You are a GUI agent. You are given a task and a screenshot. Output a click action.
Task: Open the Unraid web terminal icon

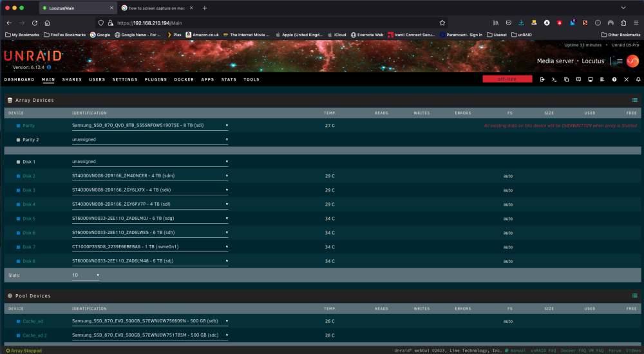pyautogui.click(x=554, y=79)
